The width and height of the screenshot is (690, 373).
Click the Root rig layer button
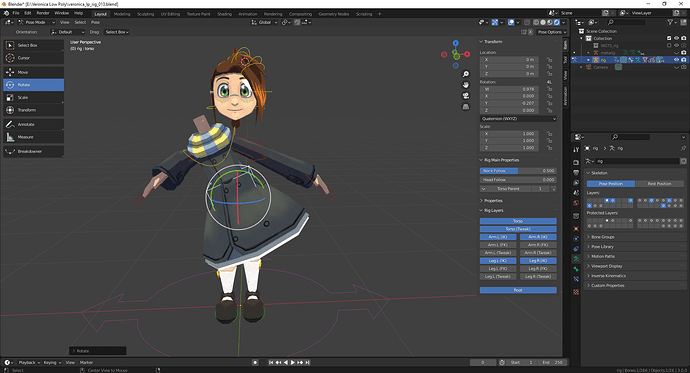click(x=518, y=290)
